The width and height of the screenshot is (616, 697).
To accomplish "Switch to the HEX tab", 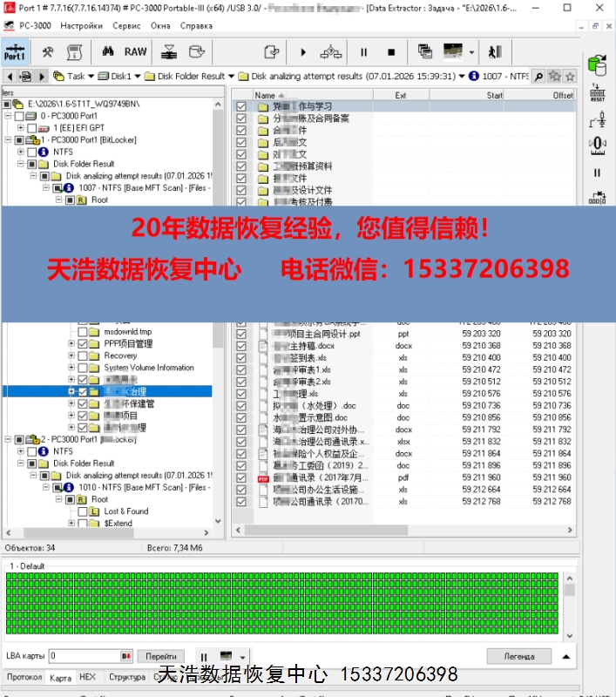I will pyautogui.click(x=87, y=677).
